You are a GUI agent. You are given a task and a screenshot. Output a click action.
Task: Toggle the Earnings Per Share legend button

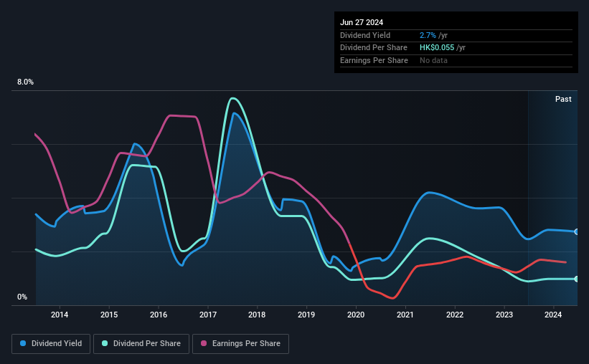click(x=240, y=344)
